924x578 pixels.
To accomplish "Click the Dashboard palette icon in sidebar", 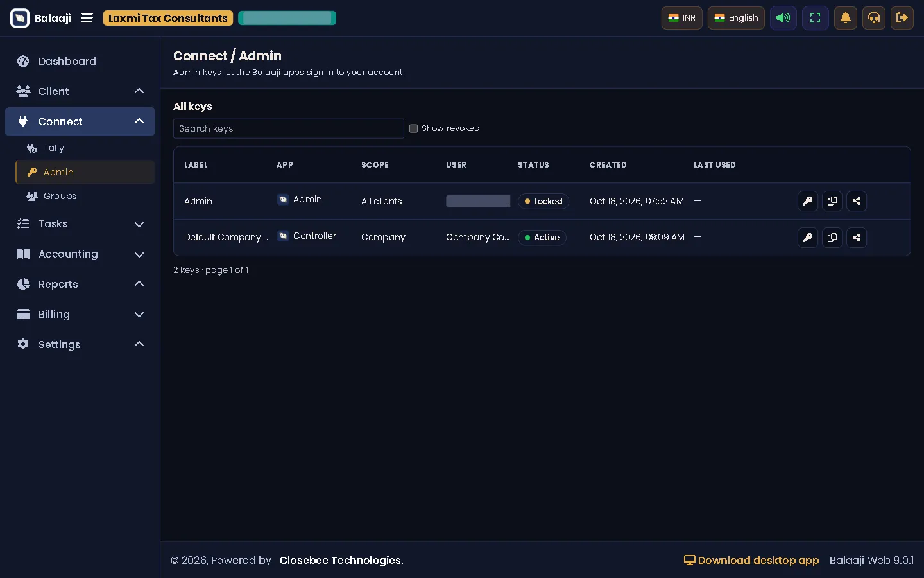I will (23, 61).
